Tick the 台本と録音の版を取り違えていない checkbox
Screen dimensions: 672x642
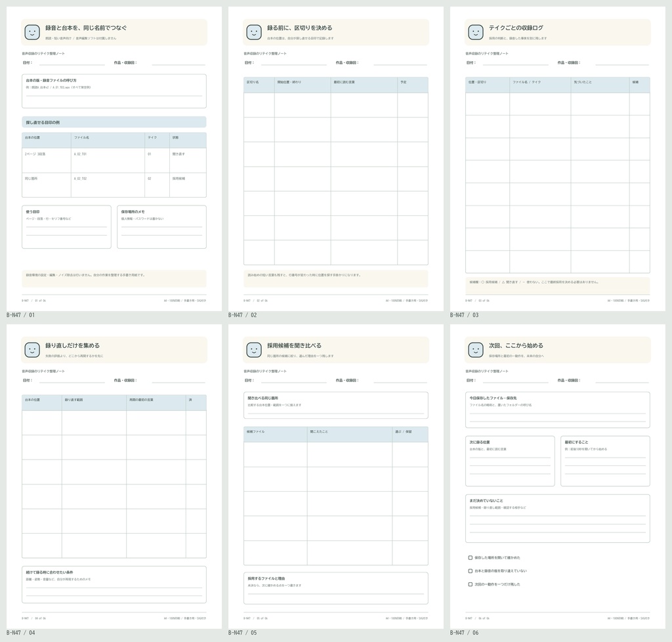point(470,571)
